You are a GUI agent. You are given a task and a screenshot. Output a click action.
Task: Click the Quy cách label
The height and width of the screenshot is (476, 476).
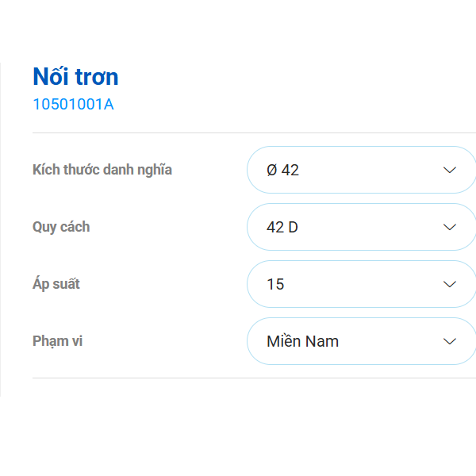pyautogui.click(x=61, y=227)
